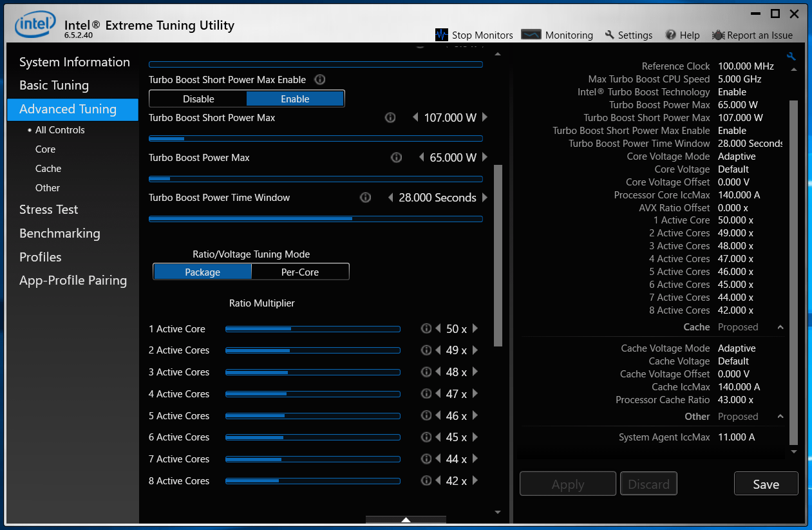This screenshot has width=812, height=530.
Task: Click the Turbo Boost Power Max slider
Action: pos(316,179)
